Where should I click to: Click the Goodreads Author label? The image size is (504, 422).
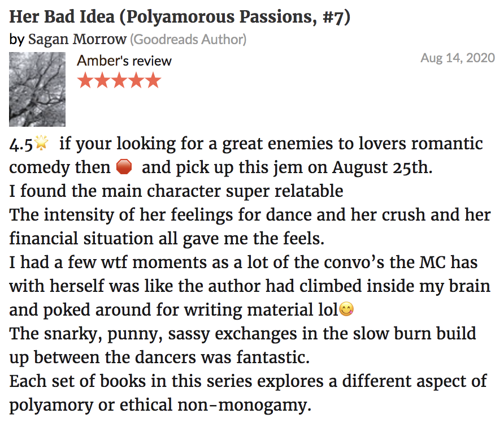click(188, 39)
